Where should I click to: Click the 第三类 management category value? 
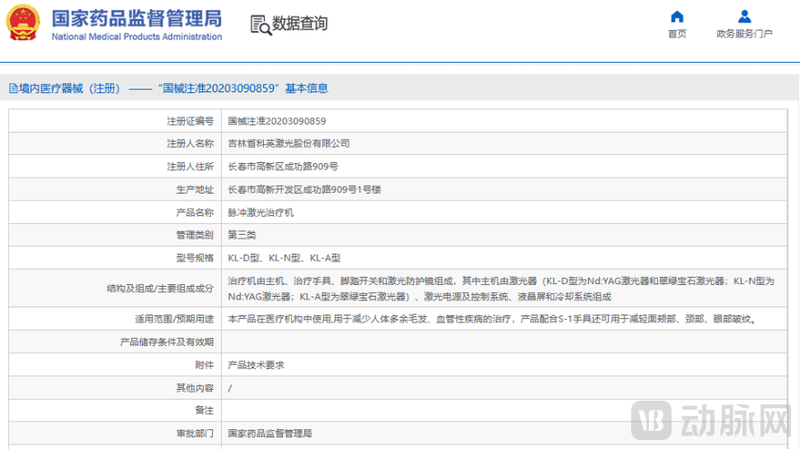coord(242,235)
